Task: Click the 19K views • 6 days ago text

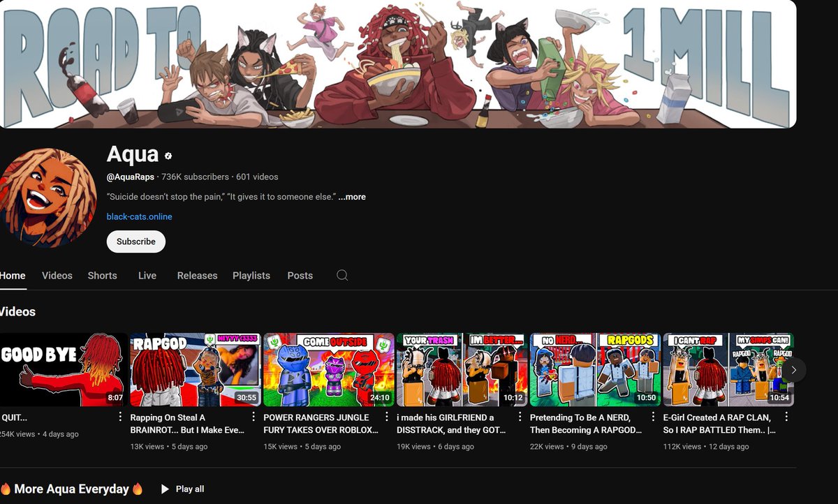Action: pos(435,447)
